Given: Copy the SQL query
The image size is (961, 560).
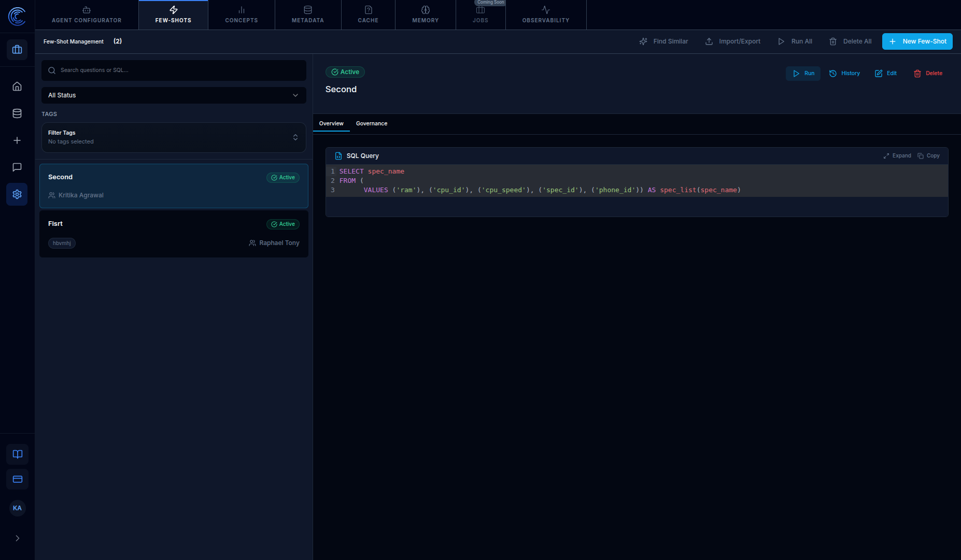Looking at the screenshot, I should 928,156.
